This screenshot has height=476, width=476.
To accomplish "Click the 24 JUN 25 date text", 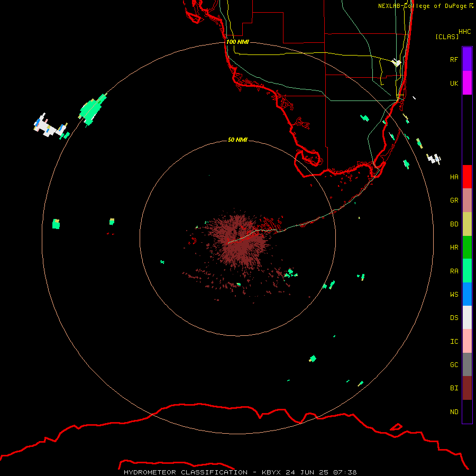I will pos(307,472).
